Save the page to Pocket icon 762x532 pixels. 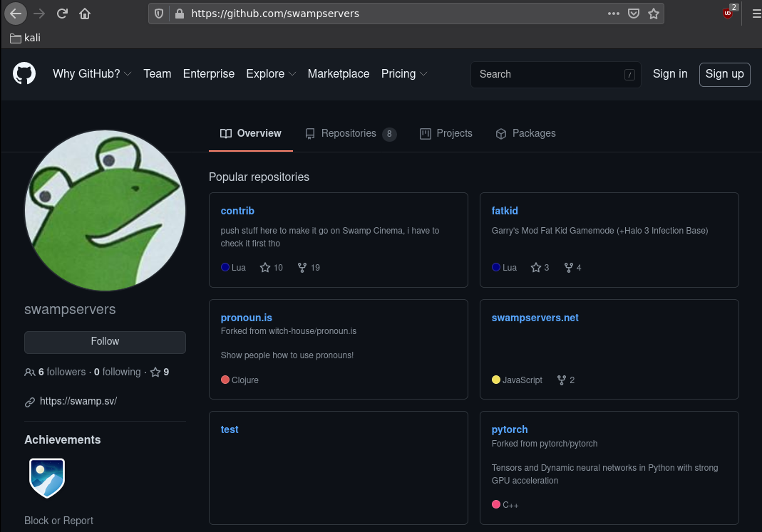click(634, 14)
